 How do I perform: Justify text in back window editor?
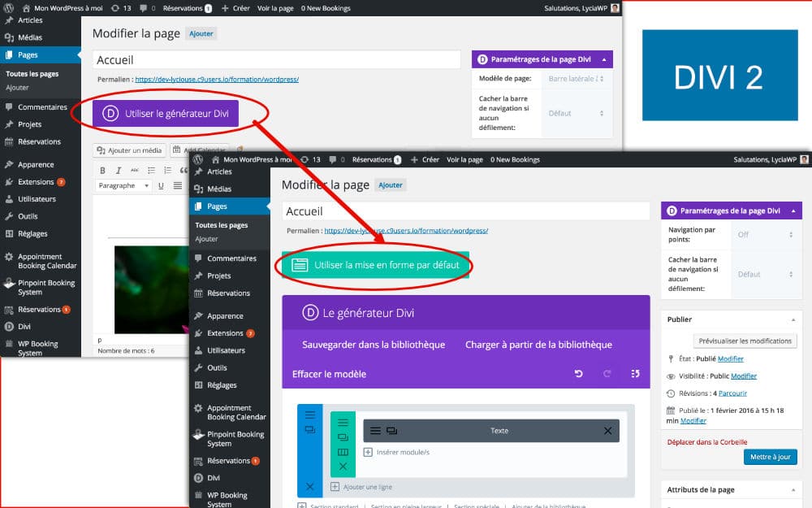(x=178, y=185)
